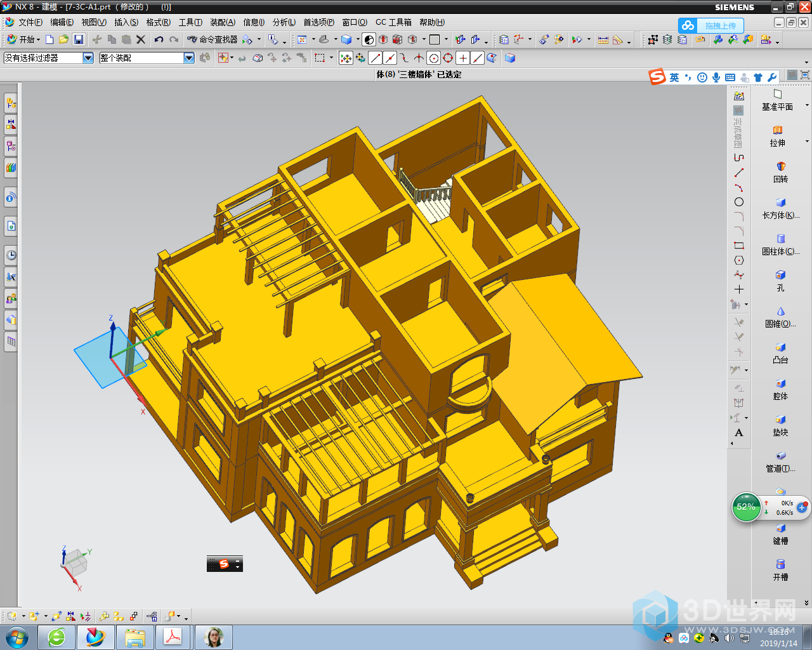
Task: Create a 长方体 block feature
Action: (x=780, y=208)
